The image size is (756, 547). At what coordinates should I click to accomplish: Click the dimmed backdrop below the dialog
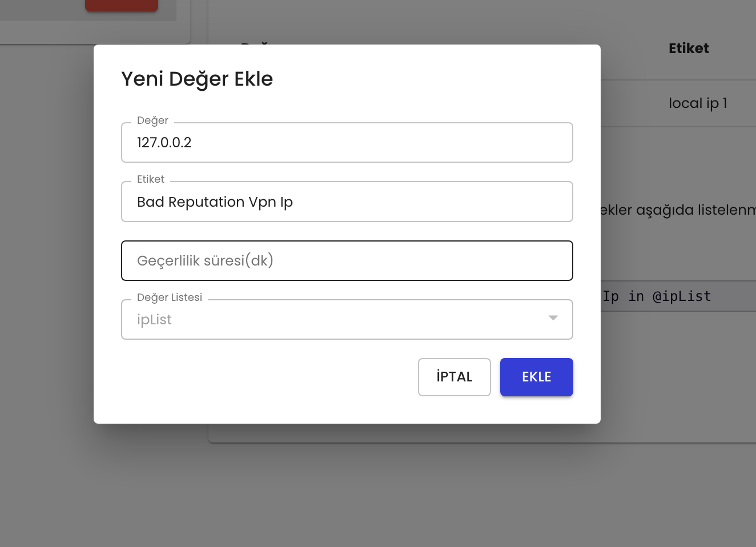point(347,485)
